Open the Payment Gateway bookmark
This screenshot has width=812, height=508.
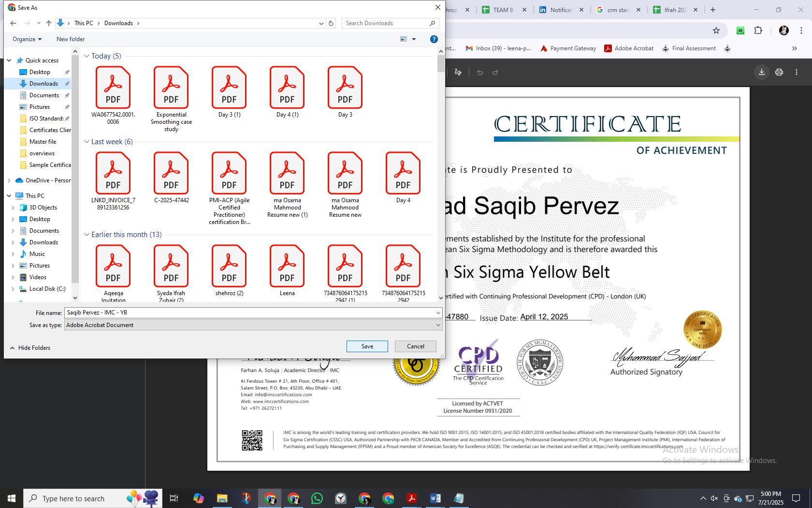click(568, 48)
